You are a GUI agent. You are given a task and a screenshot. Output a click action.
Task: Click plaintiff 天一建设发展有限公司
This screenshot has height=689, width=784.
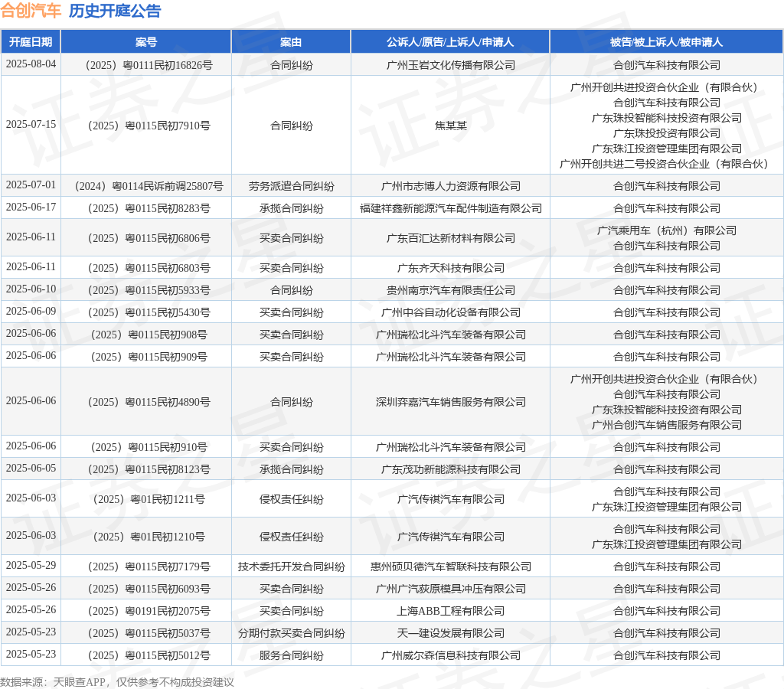pos(450,633)
